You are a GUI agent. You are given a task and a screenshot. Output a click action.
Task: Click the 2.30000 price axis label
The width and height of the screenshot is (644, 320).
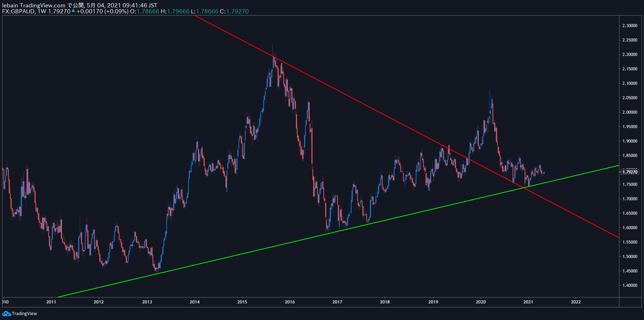(630, 26)
